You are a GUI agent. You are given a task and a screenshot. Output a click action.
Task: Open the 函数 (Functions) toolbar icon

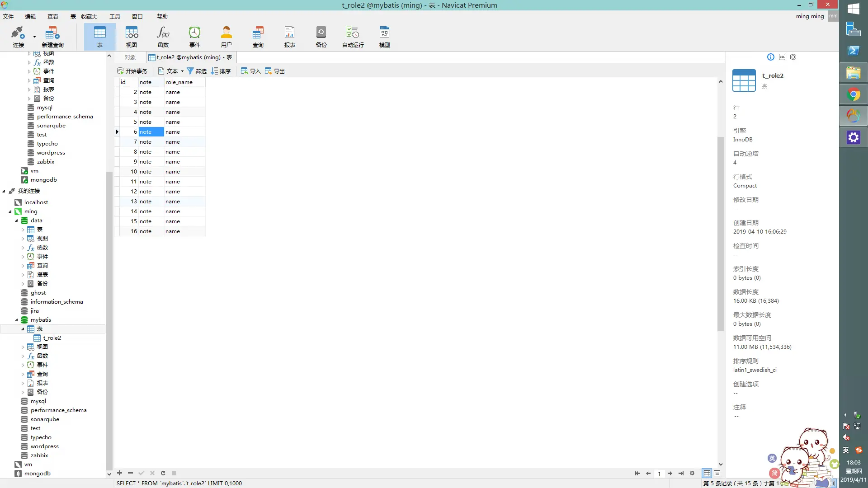[x=163, y=36]
